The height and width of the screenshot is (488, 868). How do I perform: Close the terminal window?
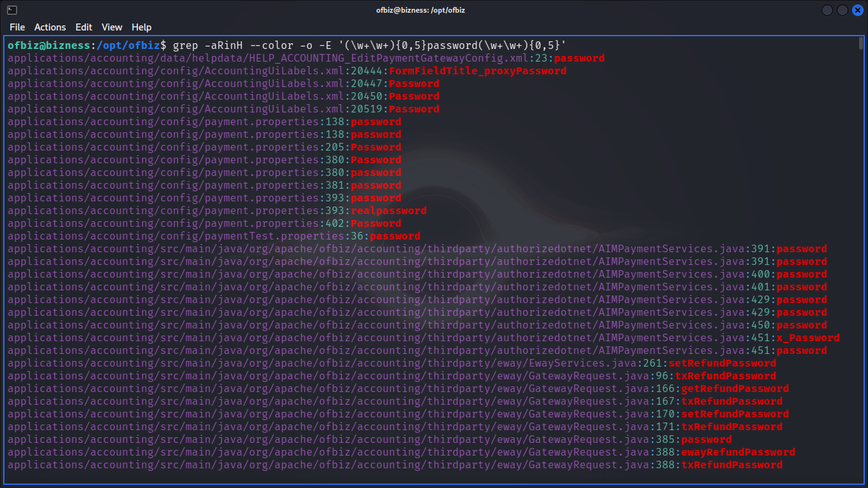click(857, 10)
